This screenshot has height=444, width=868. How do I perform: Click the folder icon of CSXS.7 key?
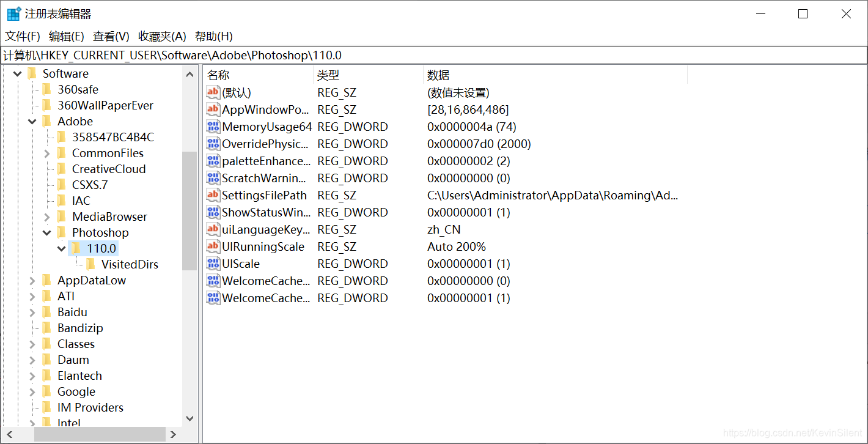[61, 185]
